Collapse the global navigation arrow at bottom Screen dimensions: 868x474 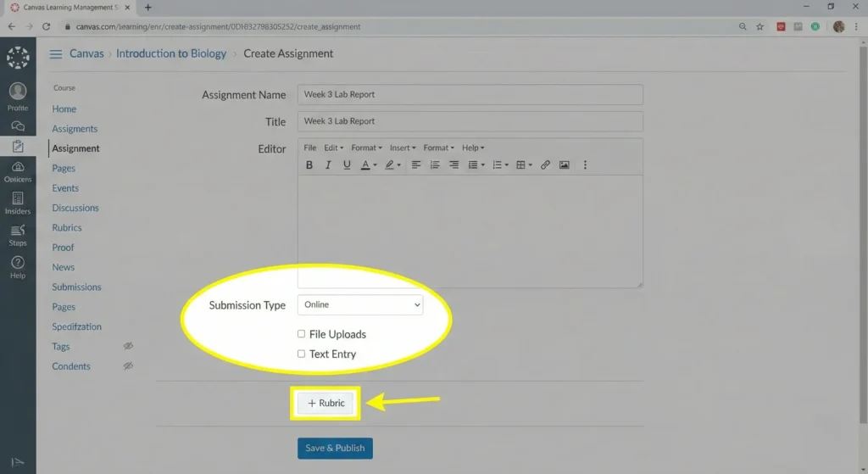point(18,462)
